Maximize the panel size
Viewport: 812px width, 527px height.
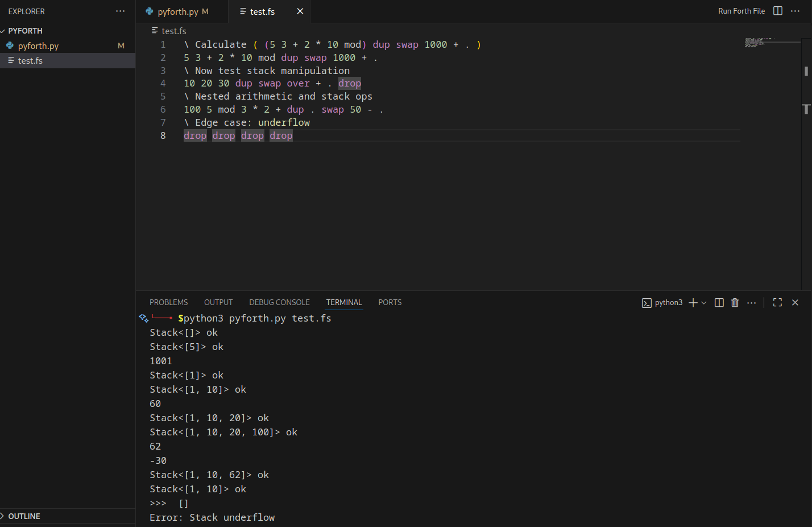(x=777, y=303)
